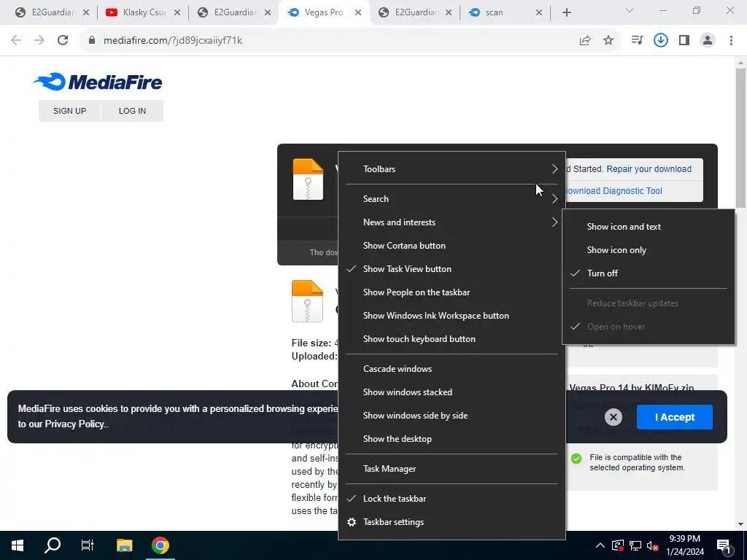Click the muted volume tray icon
The image size is (747, 560).
click(653, 545)
